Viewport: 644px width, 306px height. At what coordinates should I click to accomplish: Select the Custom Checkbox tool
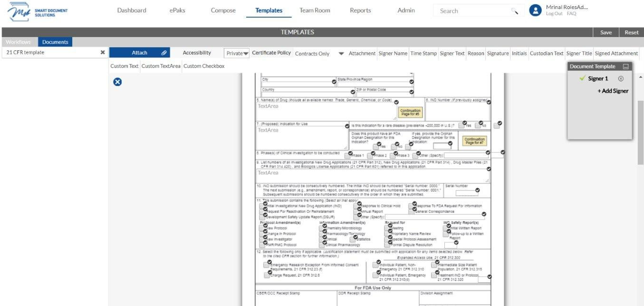204,66
